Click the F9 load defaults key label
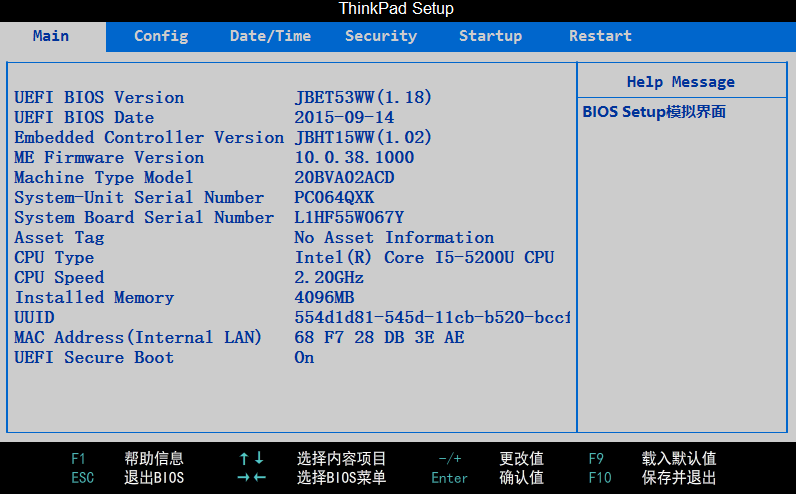Image resolution: width=796 pixels, height=494 pixels. (x=596, y=458)
